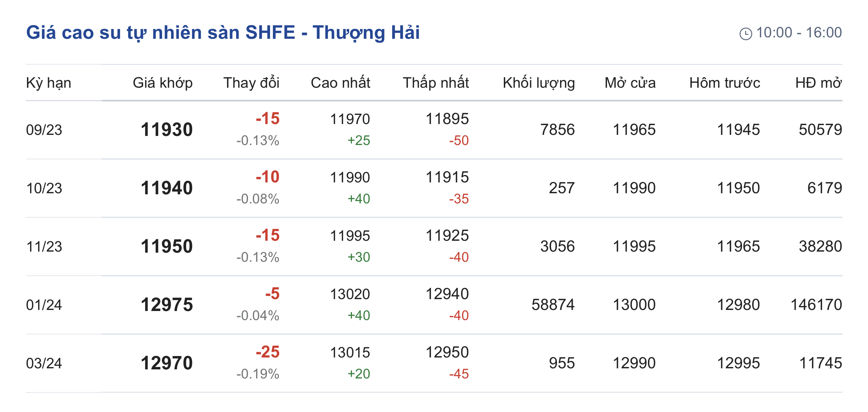868x412 pixels.
Task: Click the 10:00 - 16:00 trading hours text
Action: click(x=799, y=33)
